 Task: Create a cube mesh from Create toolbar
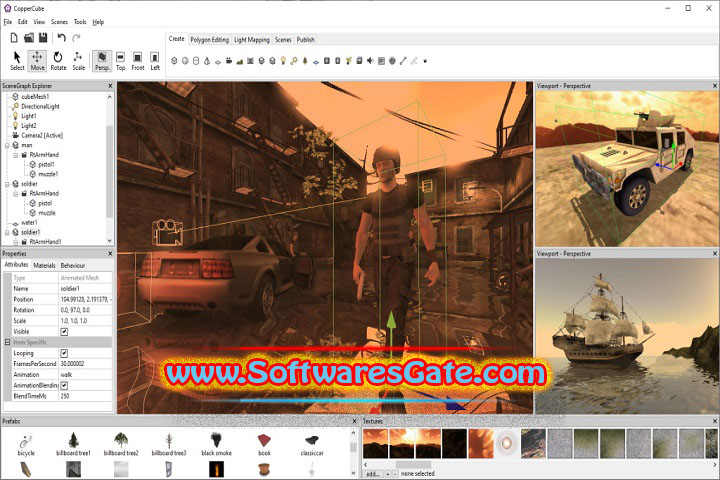click(x=174, y=61)
